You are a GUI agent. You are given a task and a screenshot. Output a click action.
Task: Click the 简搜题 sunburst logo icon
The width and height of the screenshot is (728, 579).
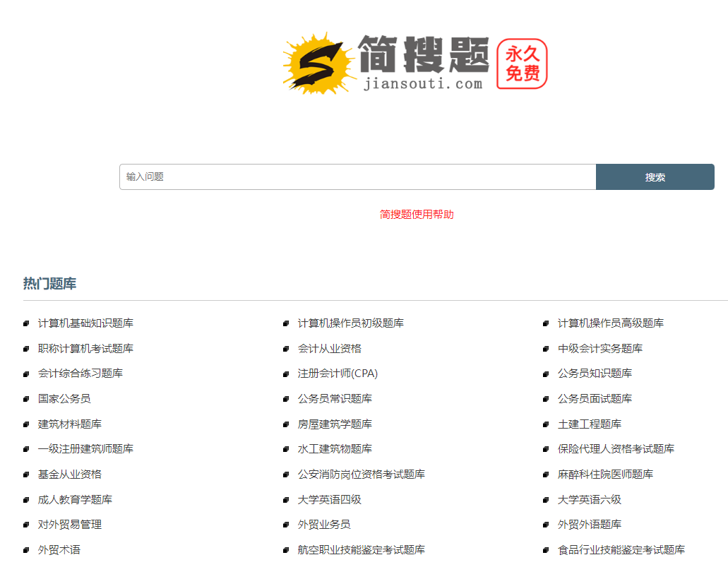pos(317,64)
